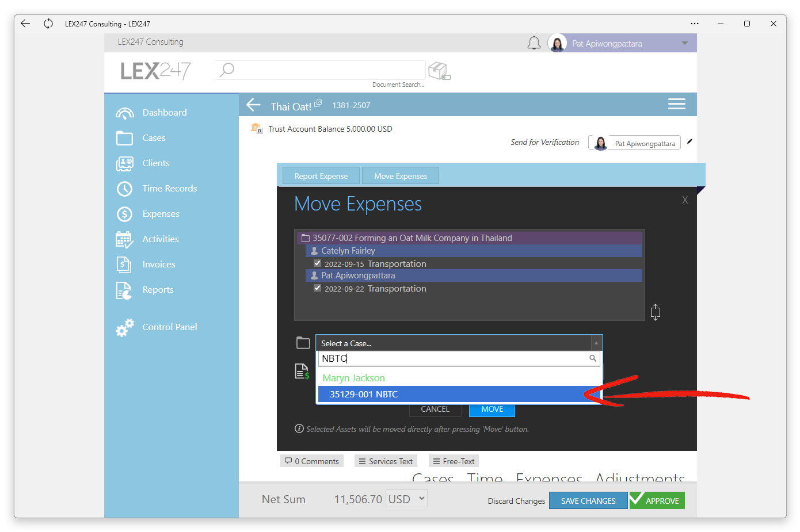This screenshot has height=532, width=800.
Task: Expand the Pat Apiwongpattara user menu
Action: 684,43
